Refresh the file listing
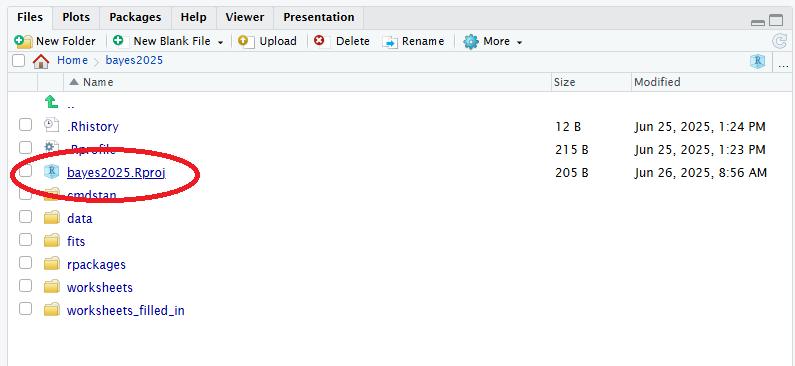Viewport: 795px width, 366px height. (779, 41)
